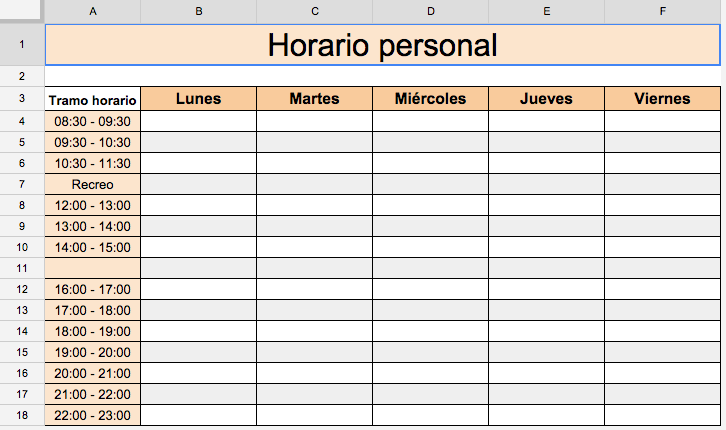Viewport: 726px width, 430px height.
Task: Click the 16:00 - 17:00 time cell
Action: (93, 289)
